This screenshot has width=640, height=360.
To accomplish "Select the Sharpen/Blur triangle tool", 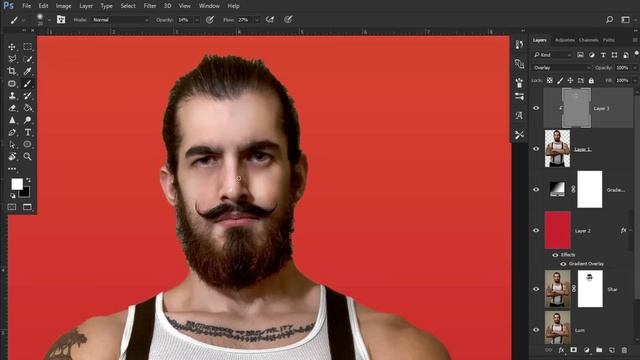I will (12, 120).
